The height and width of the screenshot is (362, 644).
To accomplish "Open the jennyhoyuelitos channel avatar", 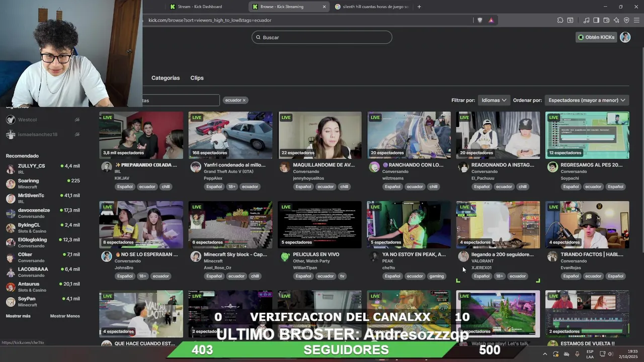I will tap(285, 167).
